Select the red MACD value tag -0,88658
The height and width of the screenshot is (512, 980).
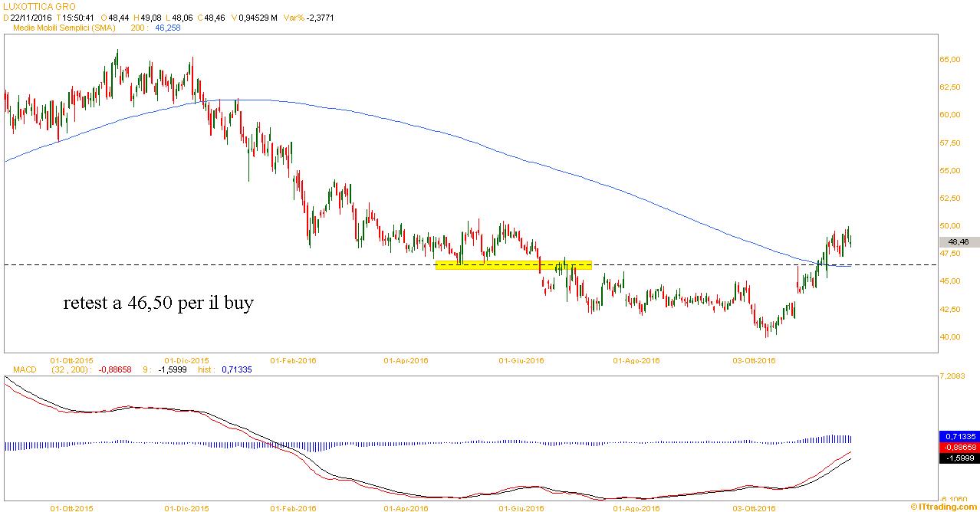[x=959, y=447]
